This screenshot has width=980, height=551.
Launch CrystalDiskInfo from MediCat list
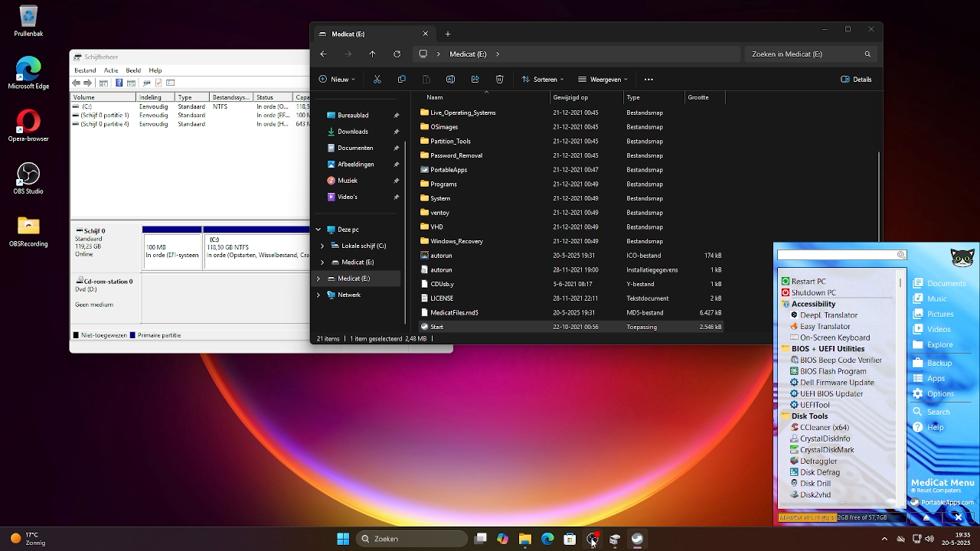(820, 439)
